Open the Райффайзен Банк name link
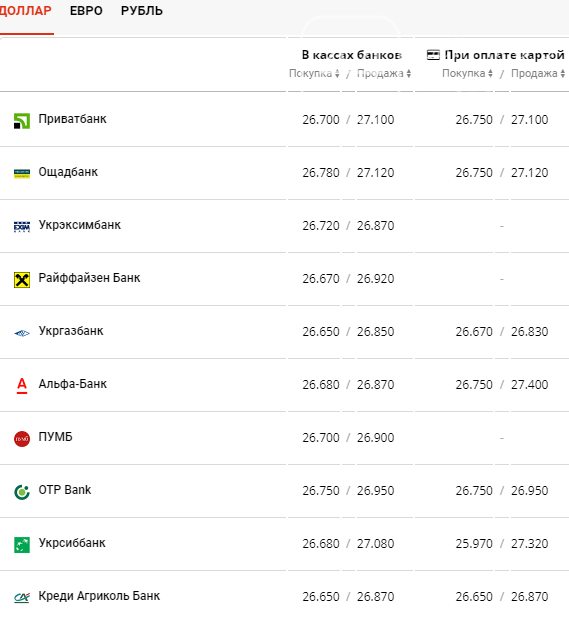Viewport: 569px width, 620px height. [x=89, y=278]
